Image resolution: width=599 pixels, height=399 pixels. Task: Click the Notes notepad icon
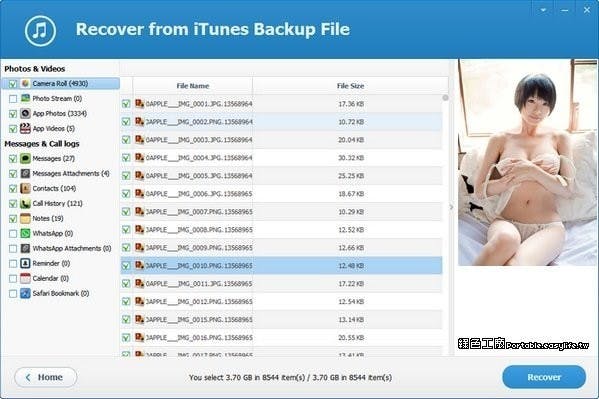25,218
